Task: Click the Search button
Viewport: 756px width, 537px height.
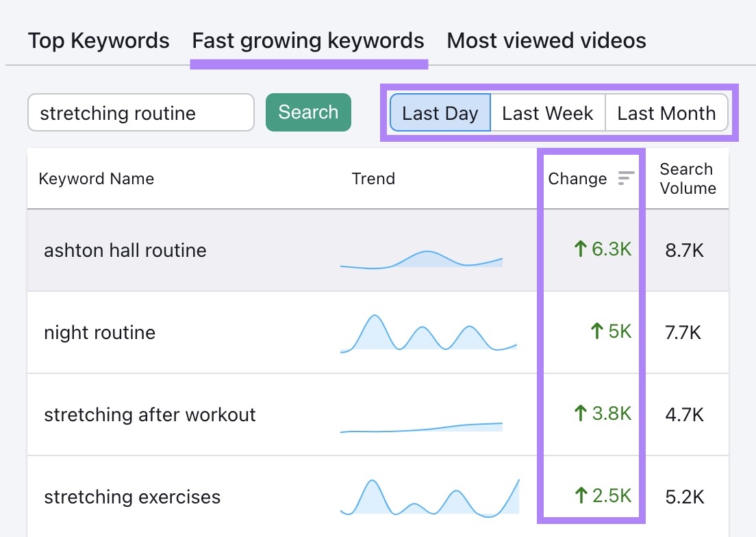Action: coord(308,112)
